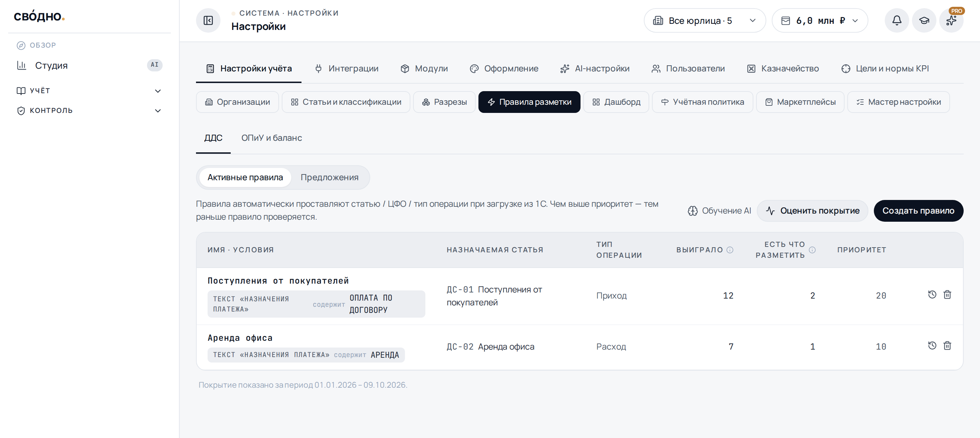
Task: Expand the Контроль sidebar section
Action: [x=89, y=111]
